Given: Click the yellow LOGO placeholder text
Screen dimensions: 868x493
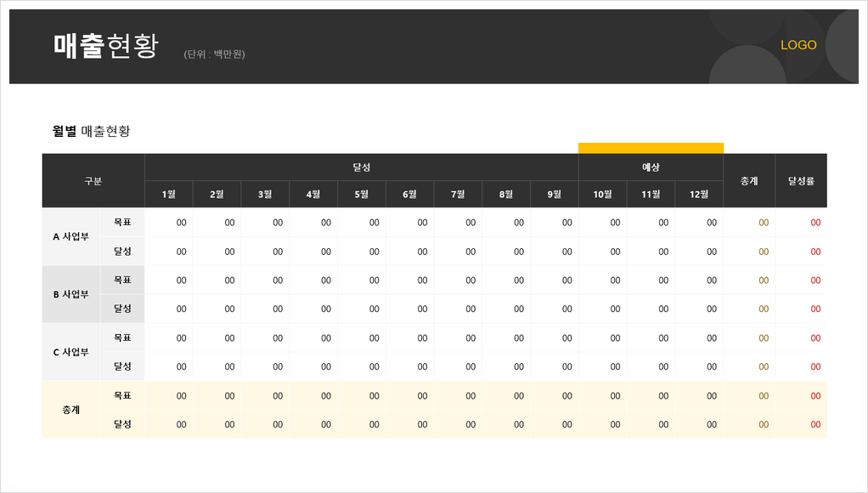Looking at the screenshot, I should [798, 45].
